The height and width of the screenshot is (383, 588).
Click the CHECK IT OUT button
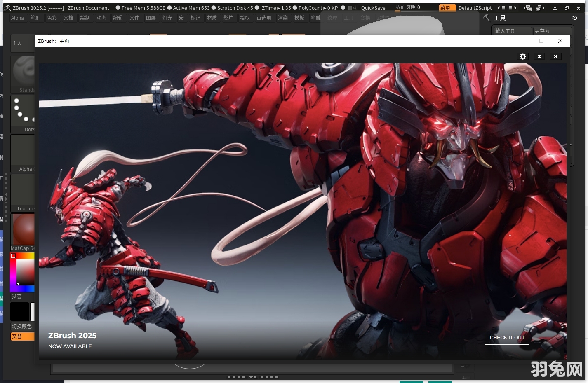(x=507, y=337)
